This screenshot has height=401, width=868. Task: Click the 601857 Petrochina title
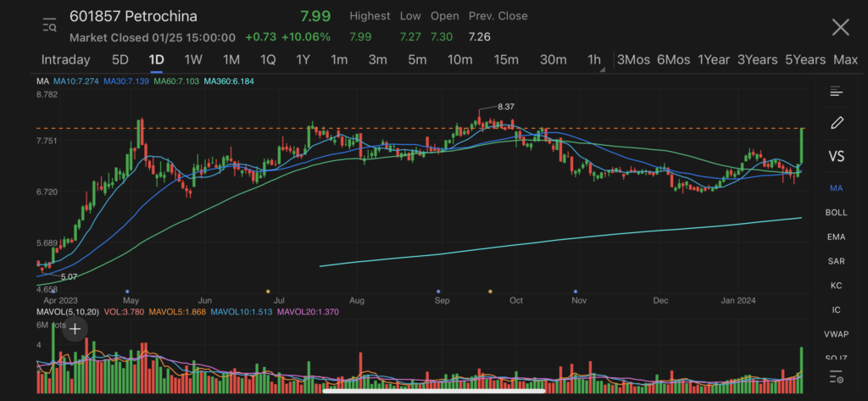click(133, 16)
